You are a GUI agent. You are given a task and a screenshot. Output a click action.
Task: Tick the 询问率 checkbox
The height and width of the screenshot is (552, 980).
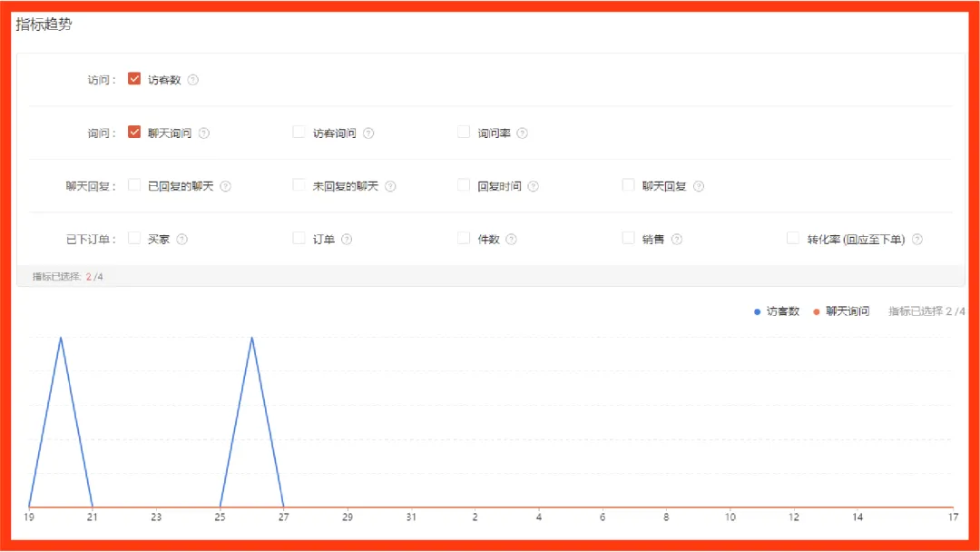[464, 132]
